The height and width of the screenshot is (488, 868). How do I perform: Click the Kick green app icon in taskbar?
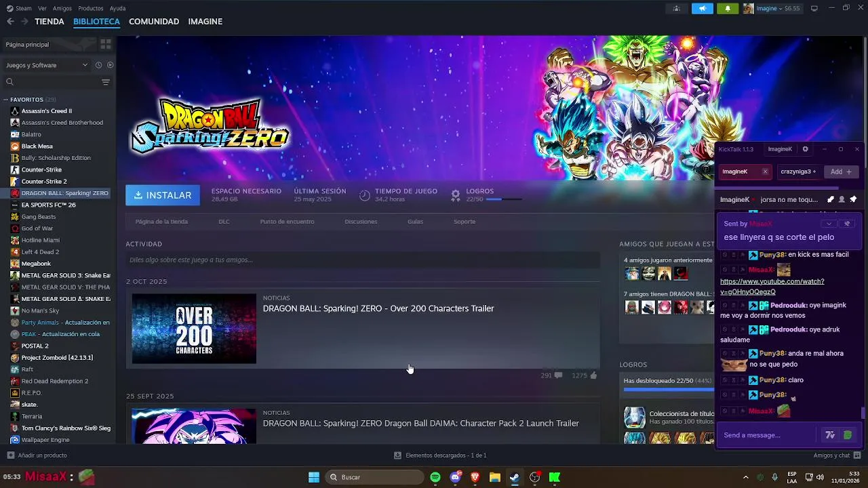555,477
